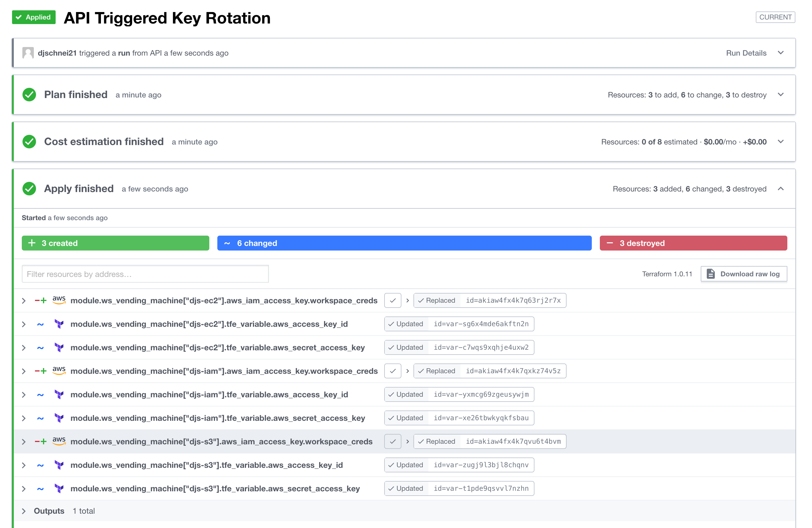
Task: Expand the Run Details chevron
Action: coord(781,53)
